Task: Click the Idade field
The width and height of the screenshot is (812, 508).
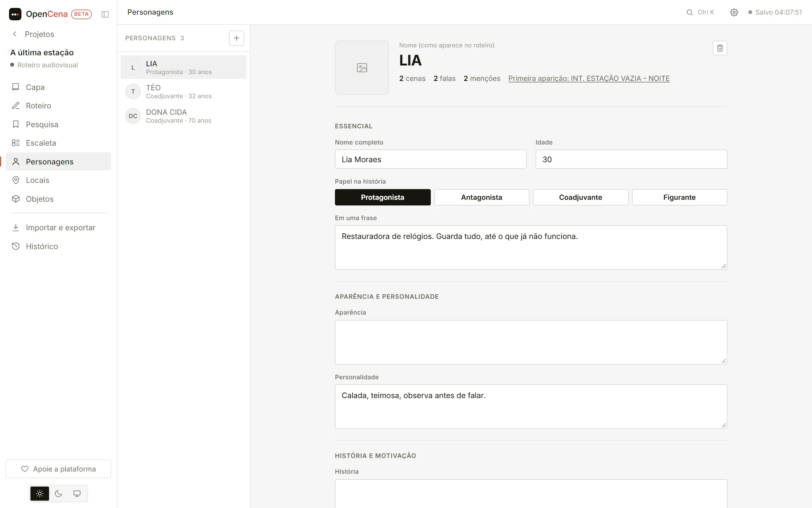Action: point(631,160)
